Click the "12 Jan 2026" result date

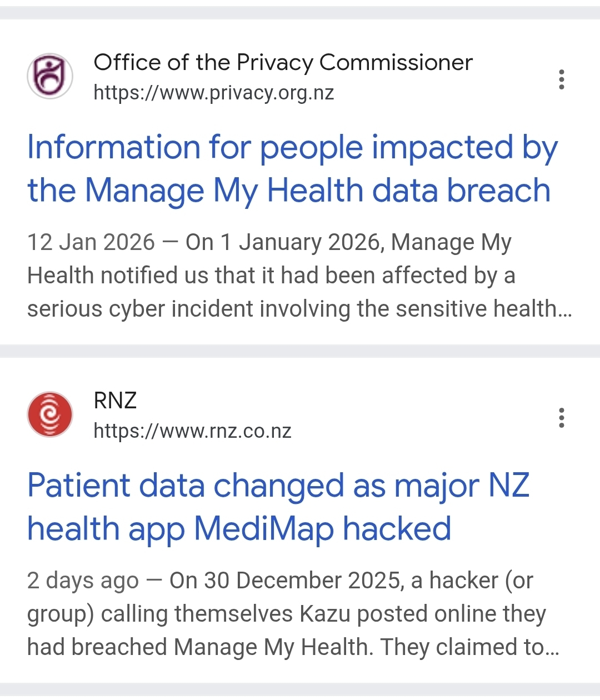tap(91, 243)
